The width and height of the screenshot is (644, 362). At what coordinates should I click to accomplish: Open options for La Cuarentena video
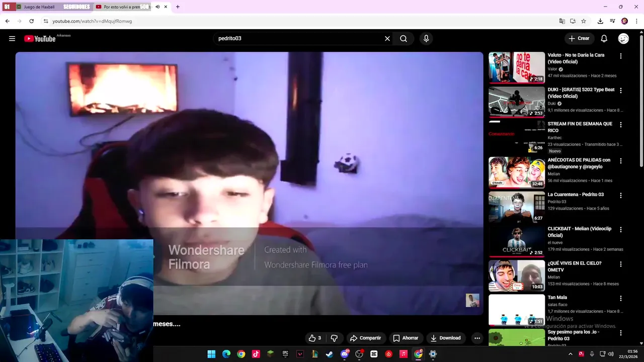620,195
